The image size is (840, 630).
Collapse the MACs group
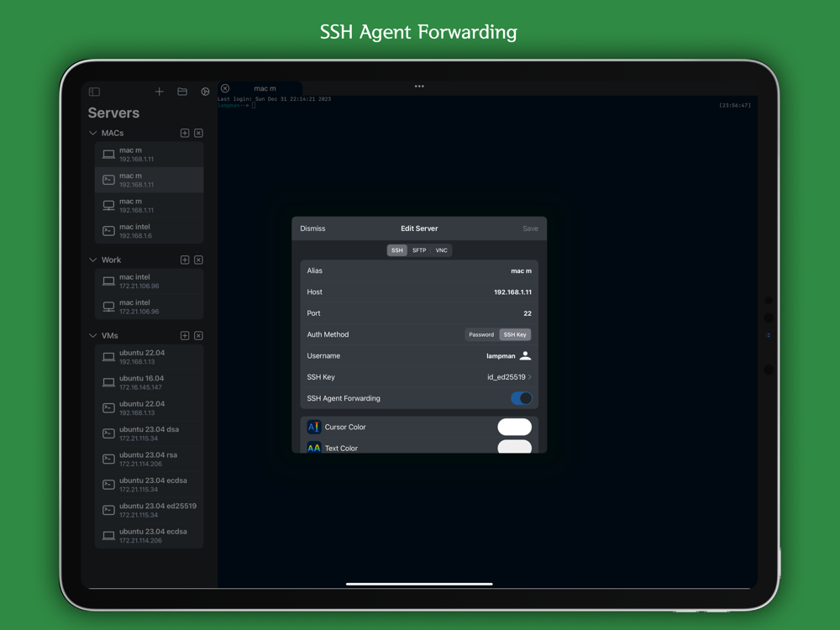point(92,133)
